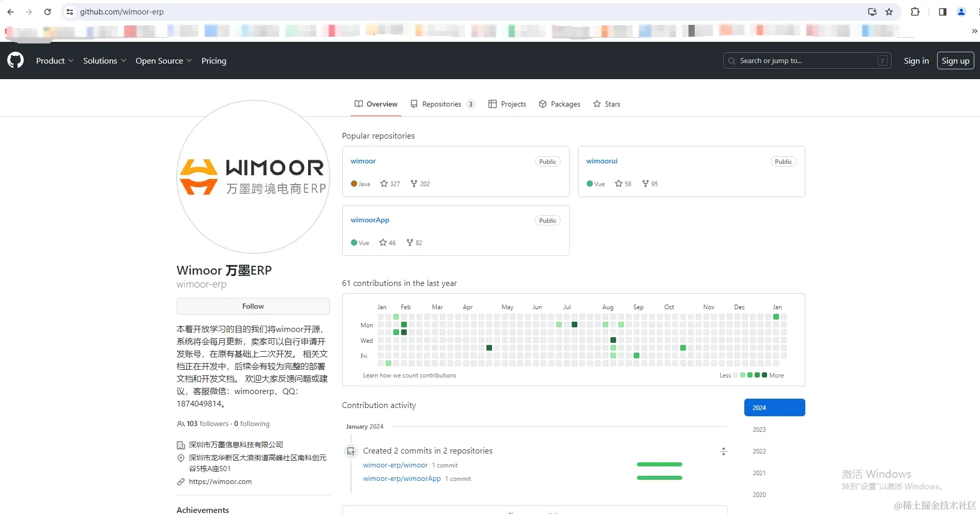
Task: Show more bookmarks with the double chevron
Action: pos(974,31)
